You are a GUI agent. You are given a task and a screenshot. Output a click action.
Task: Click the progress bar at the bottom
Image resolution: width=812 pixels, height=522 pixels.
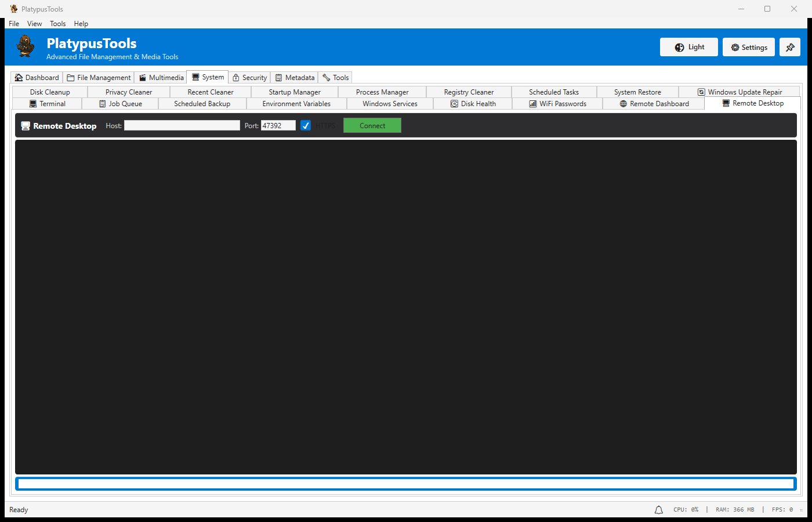[x=406, y=483]
